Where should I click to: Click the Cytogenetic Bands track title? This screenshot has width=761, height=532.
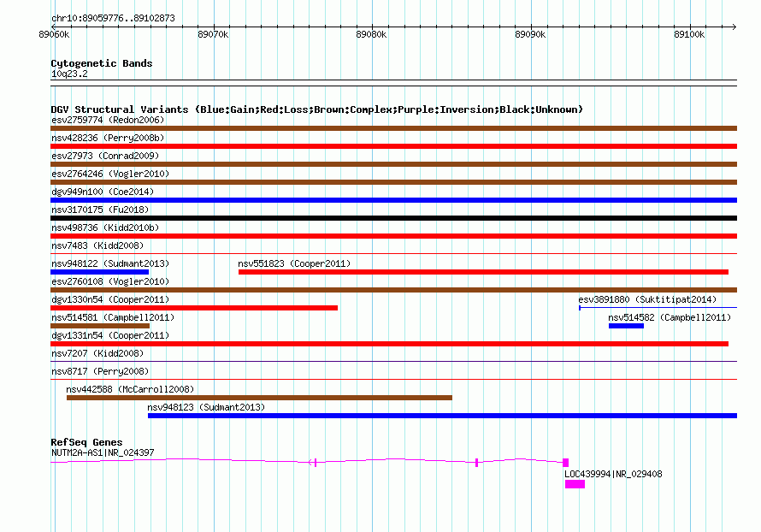(x=102, y=63)
